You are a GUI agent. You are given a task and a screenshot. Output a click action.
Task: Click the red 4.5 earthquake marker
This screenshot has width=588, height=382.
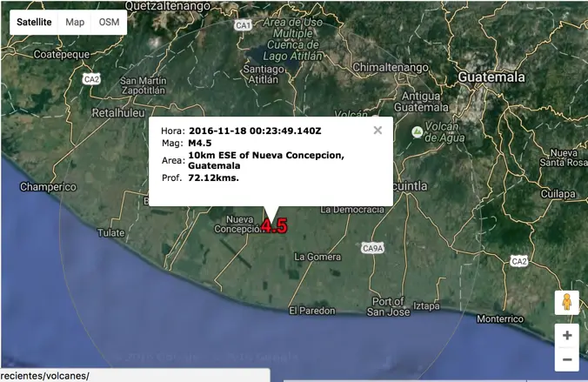274,227
